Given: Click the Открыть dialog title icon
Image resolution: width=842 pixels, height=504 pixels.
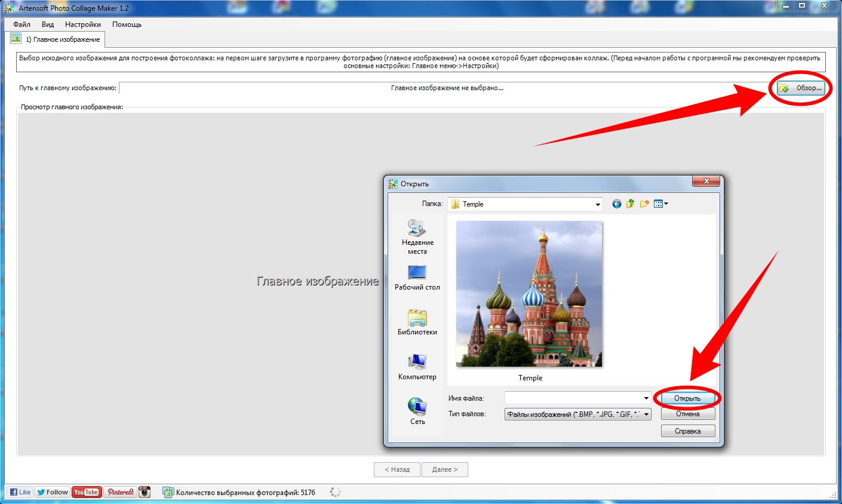Looking at the screenshot, I should coord(392,184).
